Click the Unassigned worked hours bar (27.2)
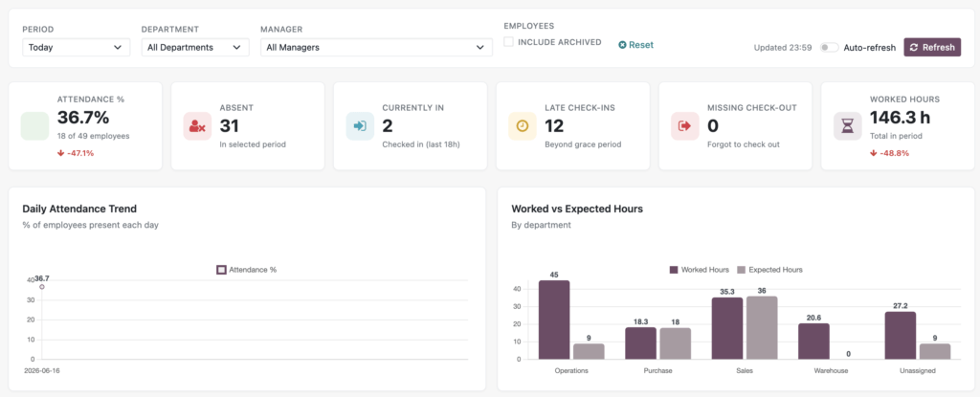 point(901,336)
